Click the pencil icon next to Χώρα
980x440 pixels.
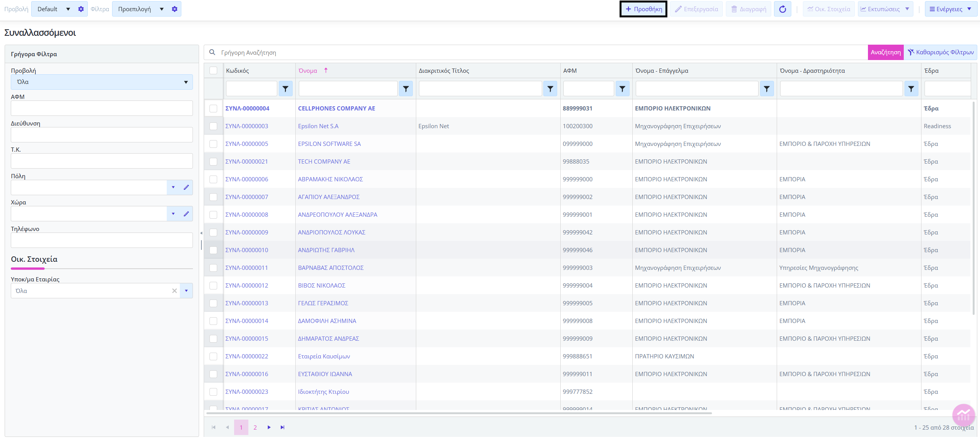click(x=186, y=214)
